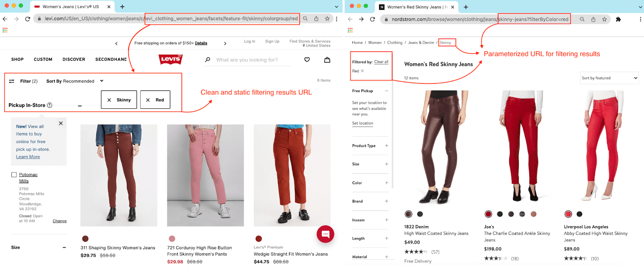
Task: Select color swatch under 311 Shaping Skinny
Action: click(x=85, y=239)
